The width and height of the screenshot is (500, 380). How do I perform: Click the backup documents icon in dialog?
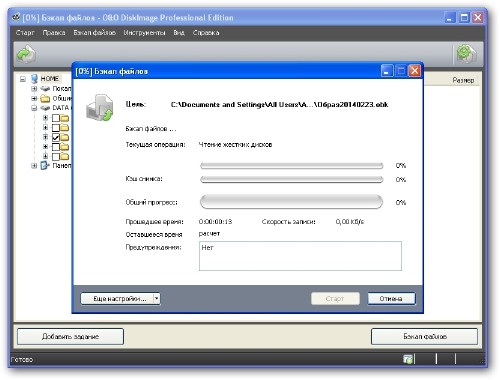coord(100,107)
